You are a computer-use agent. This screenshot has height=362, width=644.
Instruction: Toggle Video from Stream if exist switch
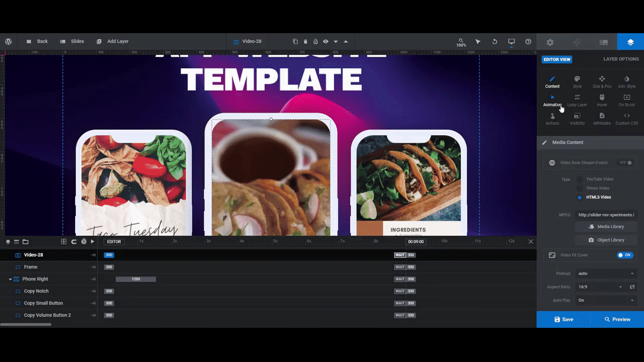click(x=626, y=162)
